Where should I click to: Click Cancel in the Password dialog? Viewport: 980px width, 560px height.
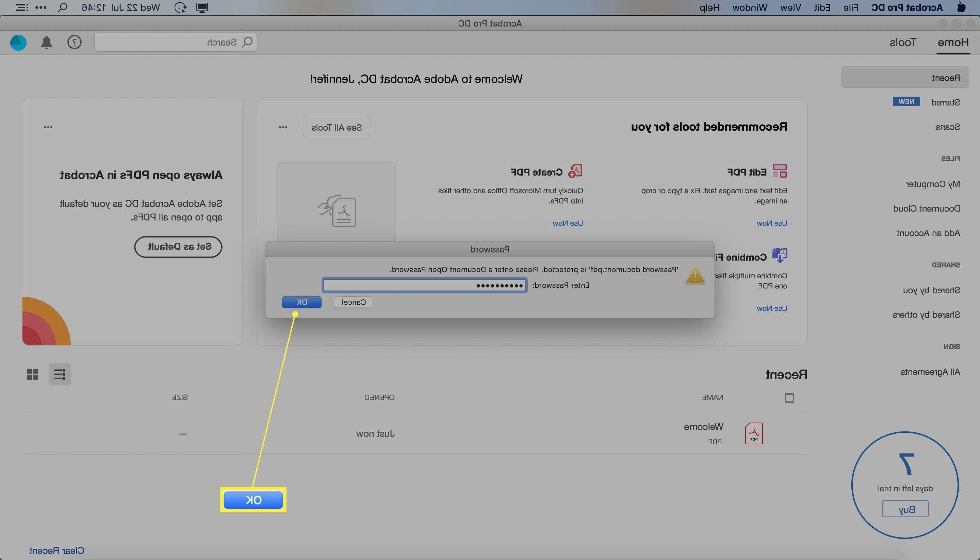[x=354, y=302]
